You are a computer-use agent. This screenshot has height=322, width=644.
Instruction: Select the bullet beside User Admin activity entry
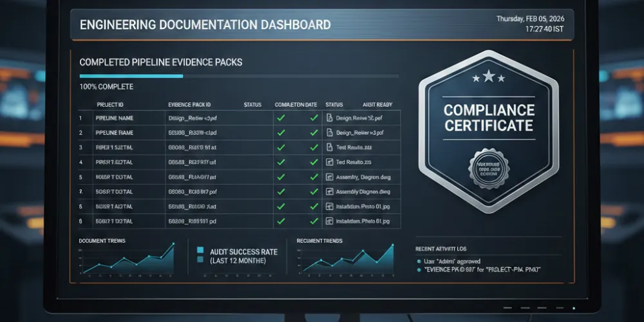(419, 261)
